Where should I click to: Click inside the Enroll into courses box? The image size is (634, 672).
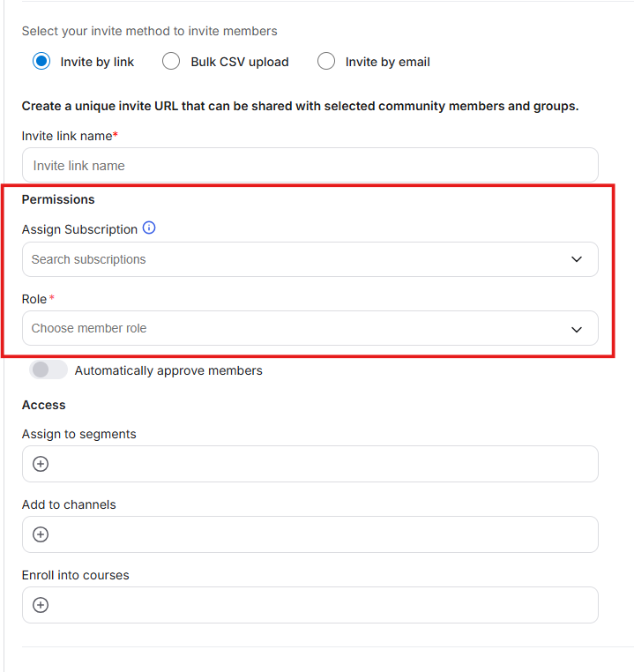pyautogui.click(x=317, y=605)
